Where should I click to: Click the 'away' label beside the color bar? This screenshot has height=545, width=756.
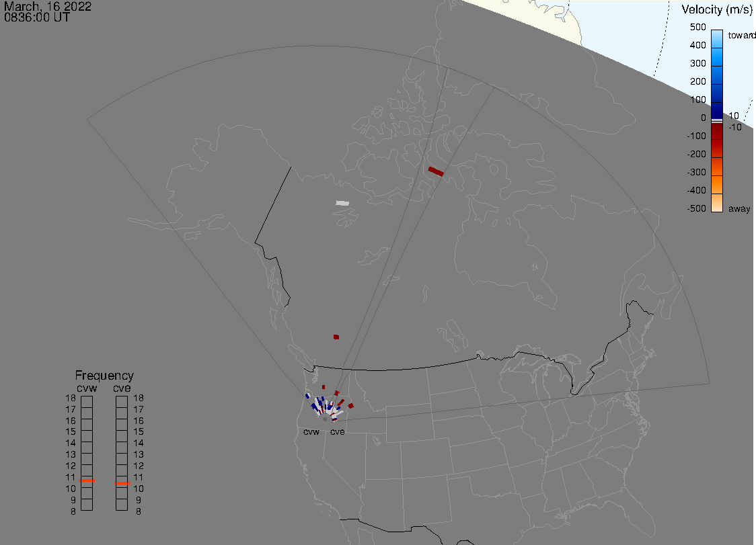(739, 209)
